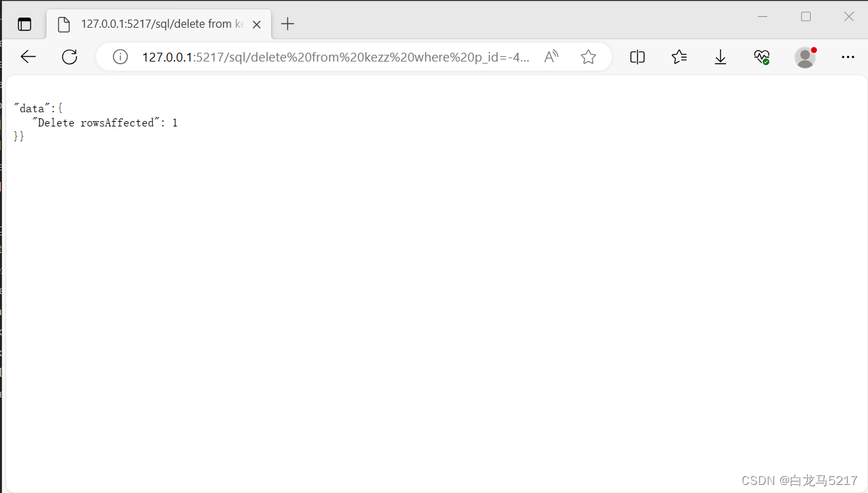Activate Read aloud icon
The width and height of the screenshot is (868, 493).
coord(552,57)
